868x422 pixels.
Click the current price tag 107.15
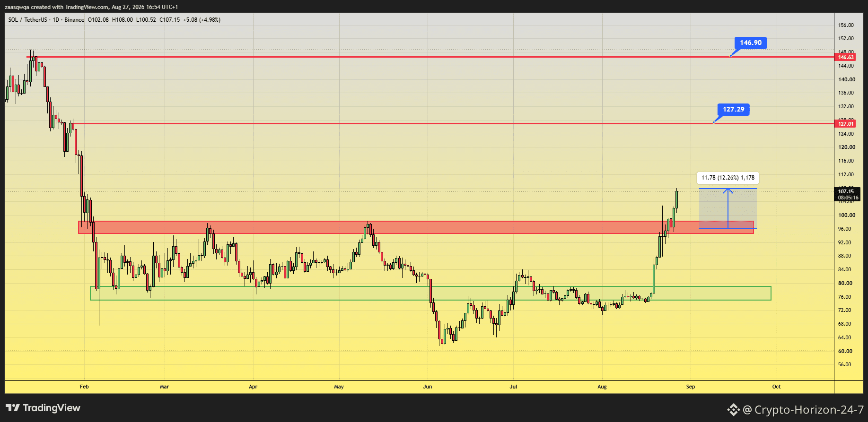(846, 191)
